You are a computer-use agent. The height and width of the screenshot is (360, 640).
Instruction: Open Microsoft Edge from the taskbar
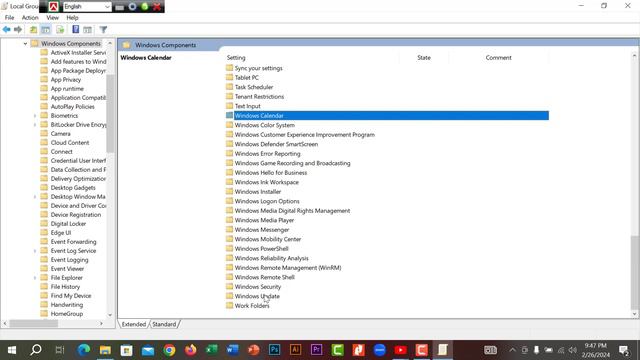(84, 350)
